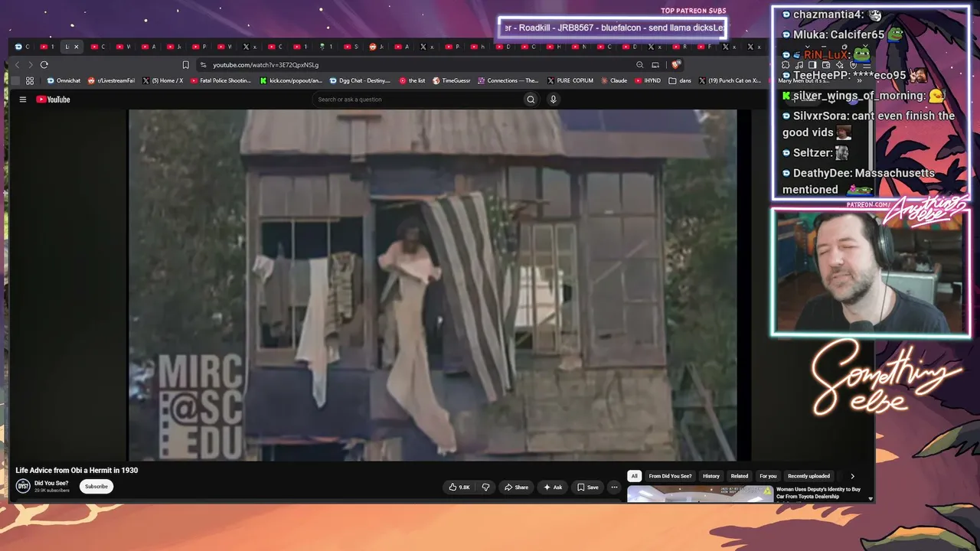Open the (5) Home / X bookmark
This screenshot has width=980, height=551.
(x=163, y=80)
